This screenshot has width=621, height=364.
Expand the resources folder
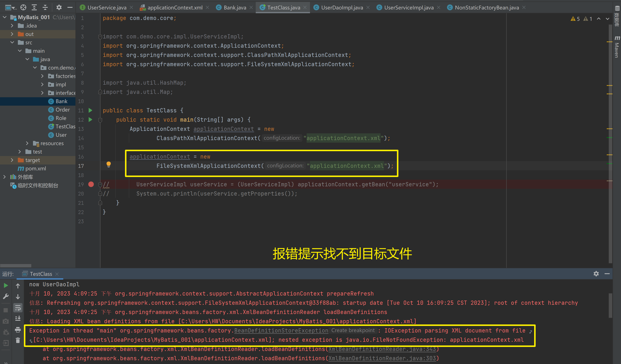point(27,143)
